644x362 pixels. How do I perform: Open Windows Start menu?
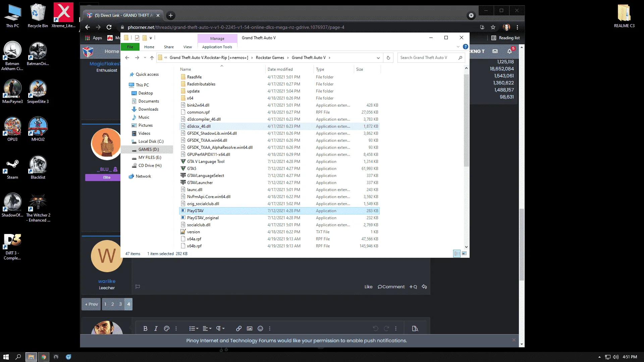pyautogui.click(x=6, y=357)
